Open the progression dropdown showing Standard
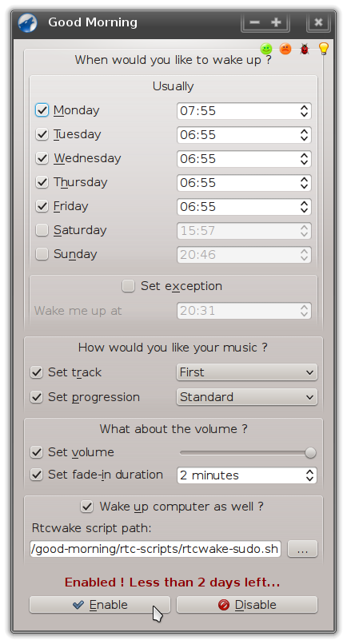Screen dimensions: 347x644 point(247,397)
